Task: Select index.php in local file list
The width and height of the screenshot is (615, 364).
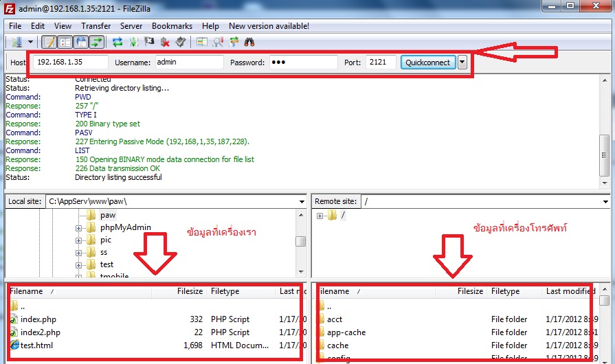Action: (x=38, y=319)
